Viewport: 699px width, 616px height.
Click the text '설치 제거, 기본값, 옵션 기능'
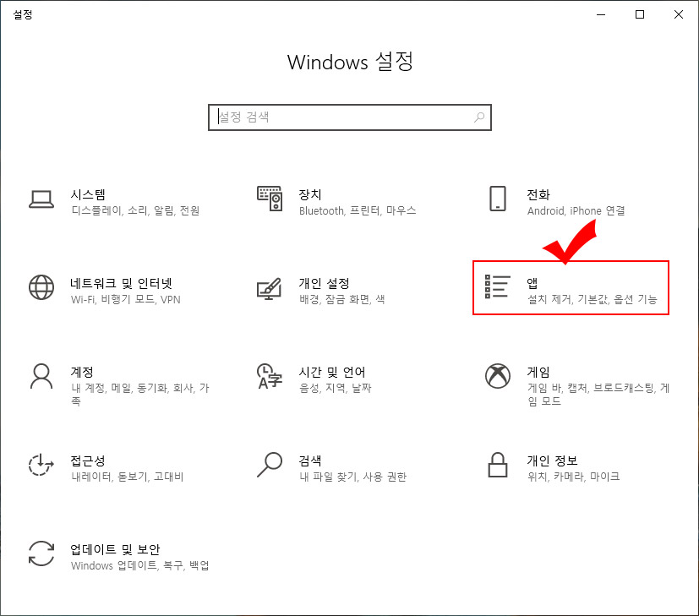(x=593, y=299)
